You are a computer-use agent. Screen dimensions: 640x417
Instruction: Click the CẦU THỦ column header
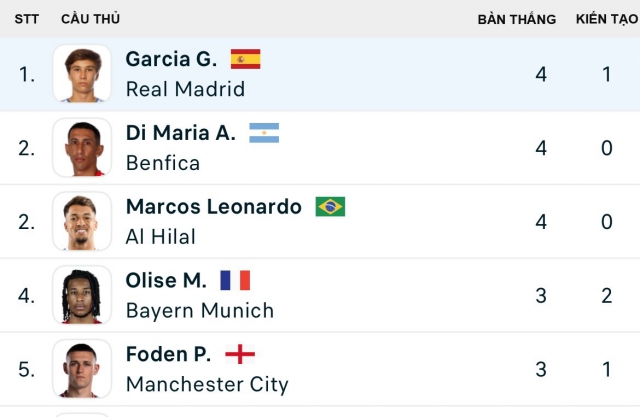click(91, 19)
